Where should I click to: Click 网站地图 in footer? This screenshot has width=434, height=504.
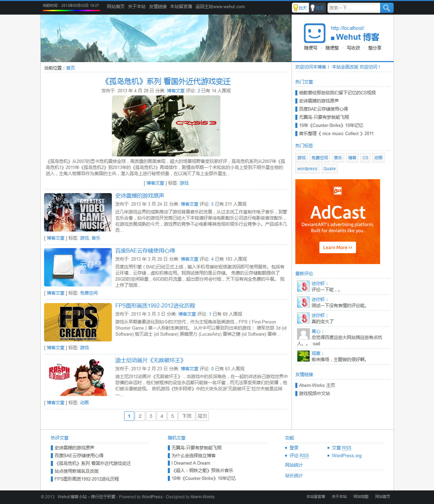point(361,497)
